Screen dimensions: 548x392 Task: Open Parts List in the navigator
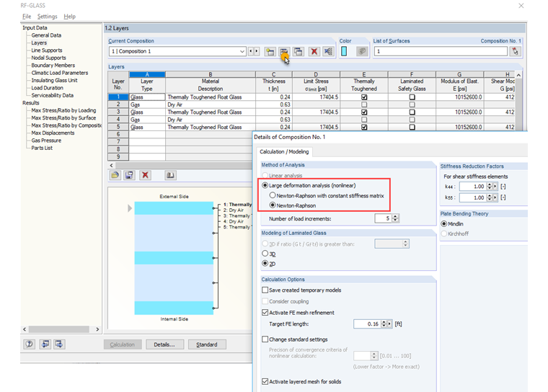tap(42, 148)
